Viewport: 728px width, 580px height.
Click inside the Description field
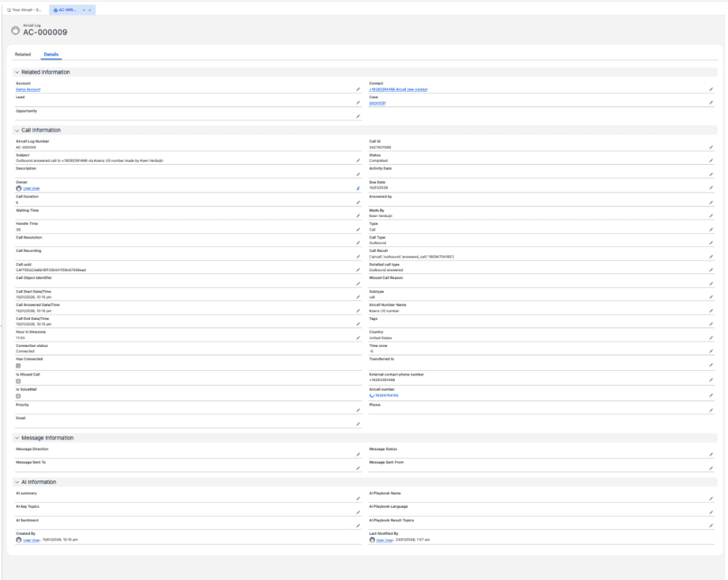(174, 172)
